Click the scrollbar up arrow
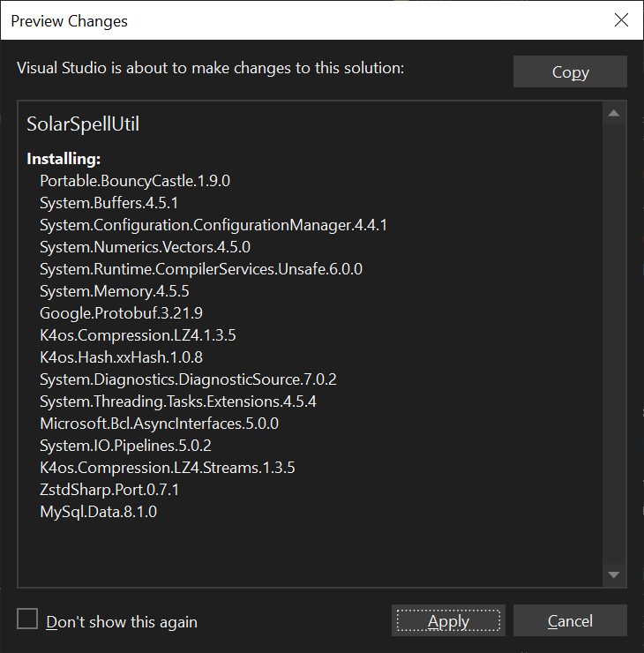 coord(614,113)
